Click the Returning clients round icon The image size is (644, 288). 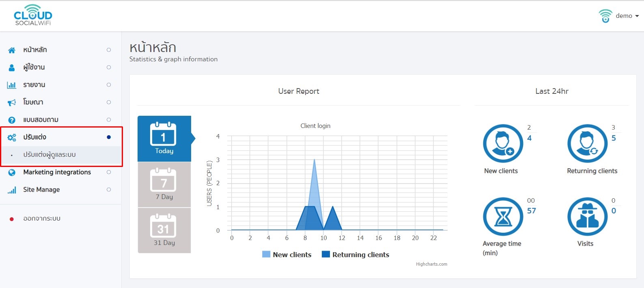587,143
